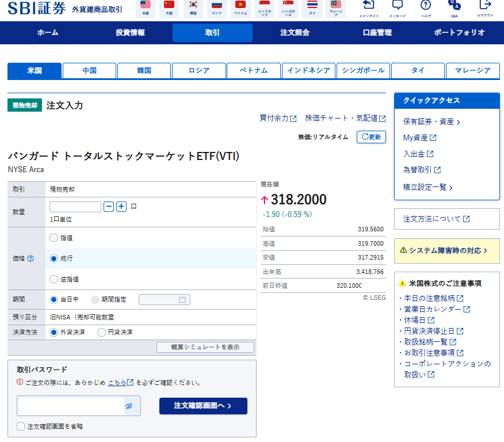Open the 口座管理 navigation item

tap(377, 32)
